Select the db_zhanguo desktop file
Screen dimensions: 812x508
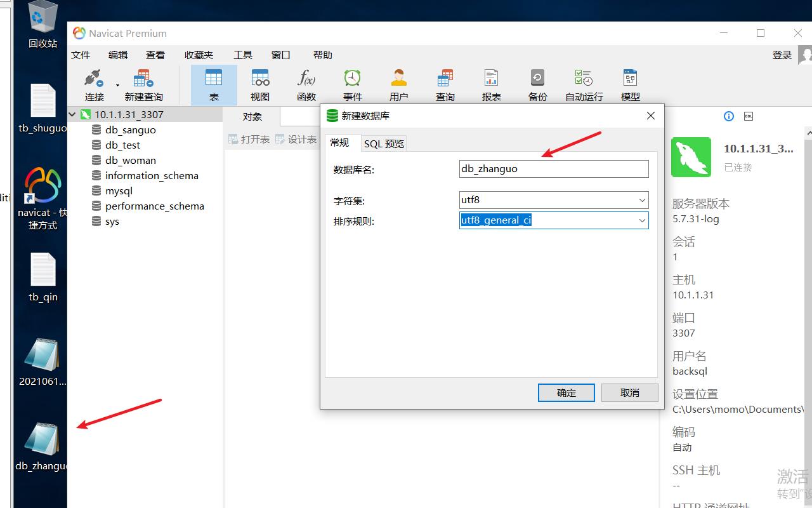pos(43,446)
